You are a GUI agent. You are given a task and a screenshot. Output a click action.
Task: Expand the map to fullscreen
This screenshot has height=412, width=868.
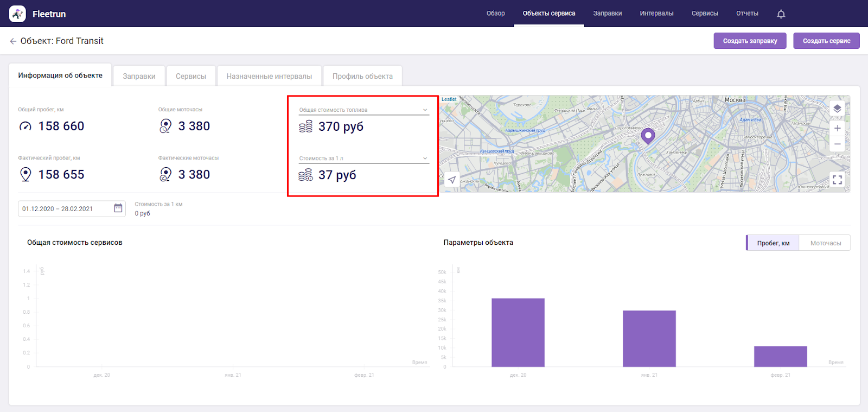[x=837, y=180]
